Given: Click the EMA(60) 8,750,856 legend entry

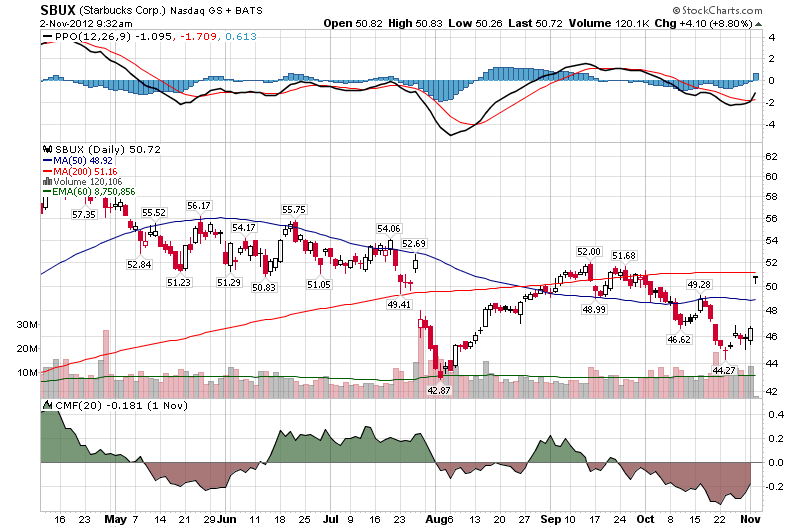Looking at the screenshot, I should click(x=89, y=192).
